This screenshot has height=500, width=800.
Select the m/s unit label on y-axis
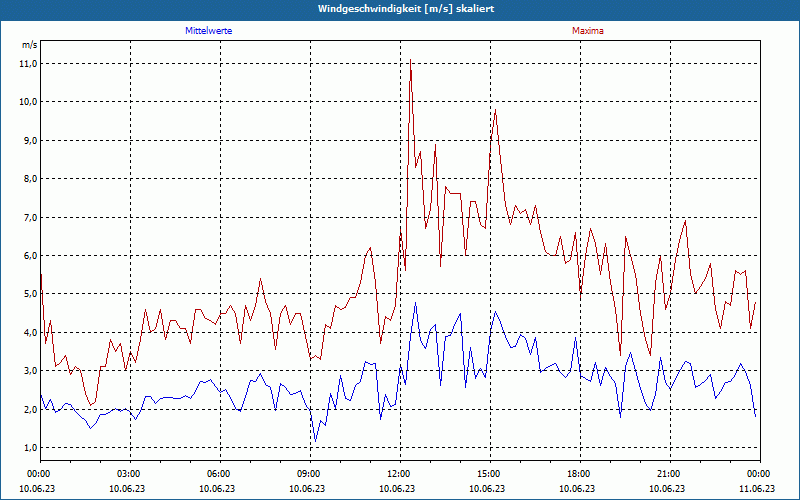(29, 45)
